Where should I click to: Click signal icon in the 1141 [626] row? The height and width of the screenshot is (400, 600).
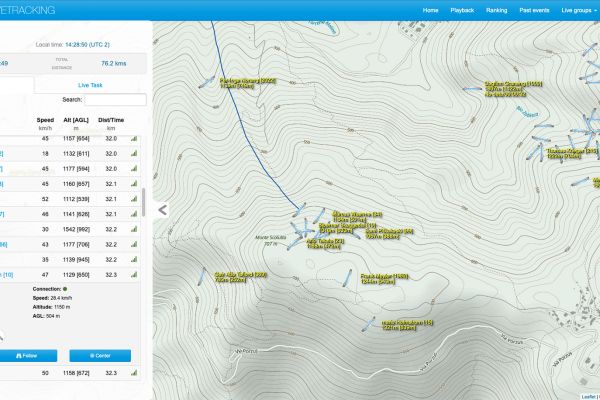coord(134,214)
